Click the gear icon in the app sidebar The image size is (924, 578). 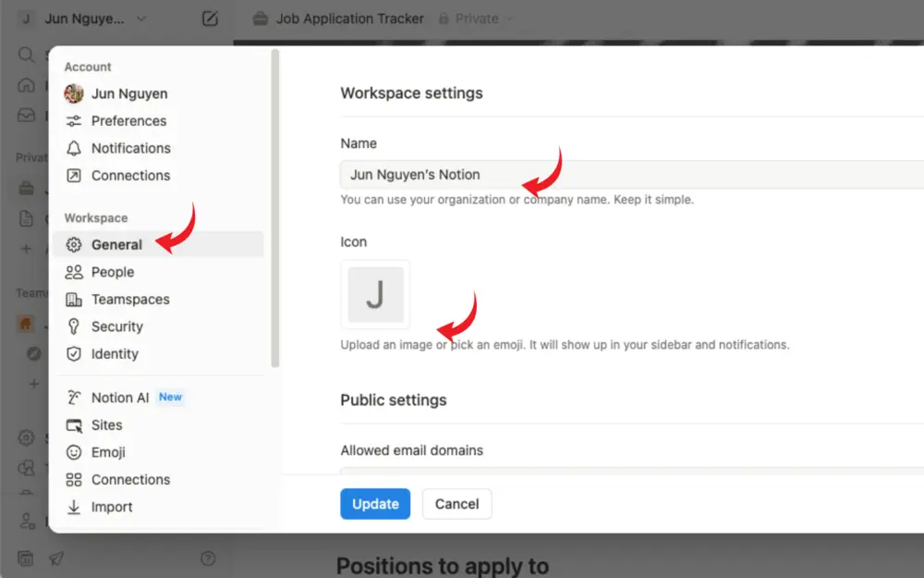(x=26, y=437)
